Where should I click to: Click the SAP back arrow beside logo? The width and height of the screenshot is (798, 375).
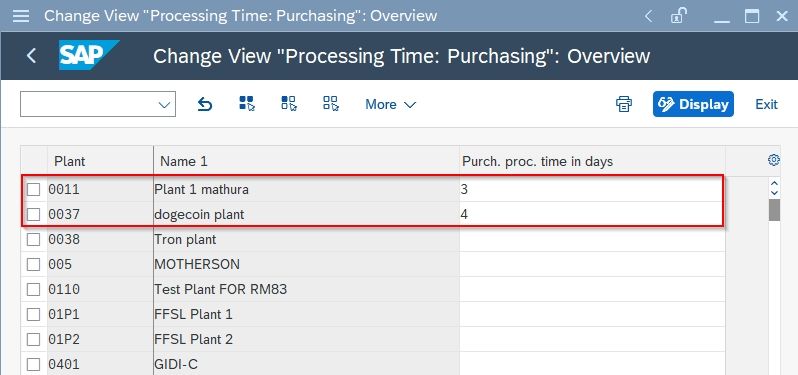(x=32, y=55)
